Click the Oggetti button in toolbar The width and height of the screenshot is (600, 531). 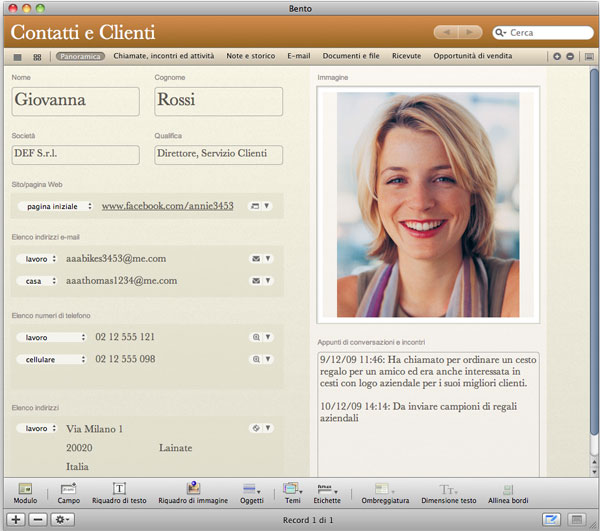[x=251, y=492]
